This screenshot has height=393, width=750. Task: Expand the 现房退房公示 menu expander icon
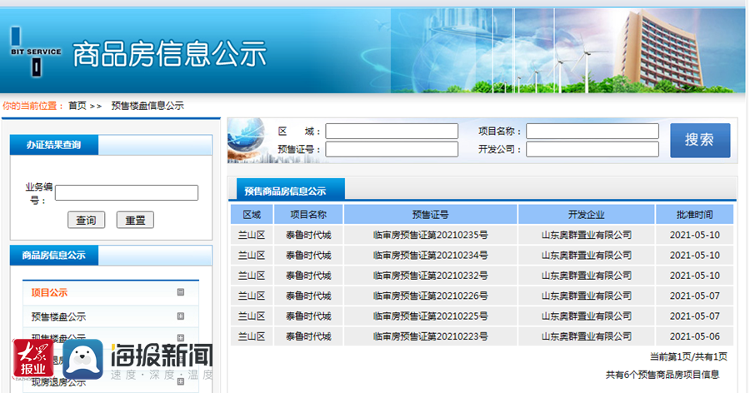tap(180, 382)
